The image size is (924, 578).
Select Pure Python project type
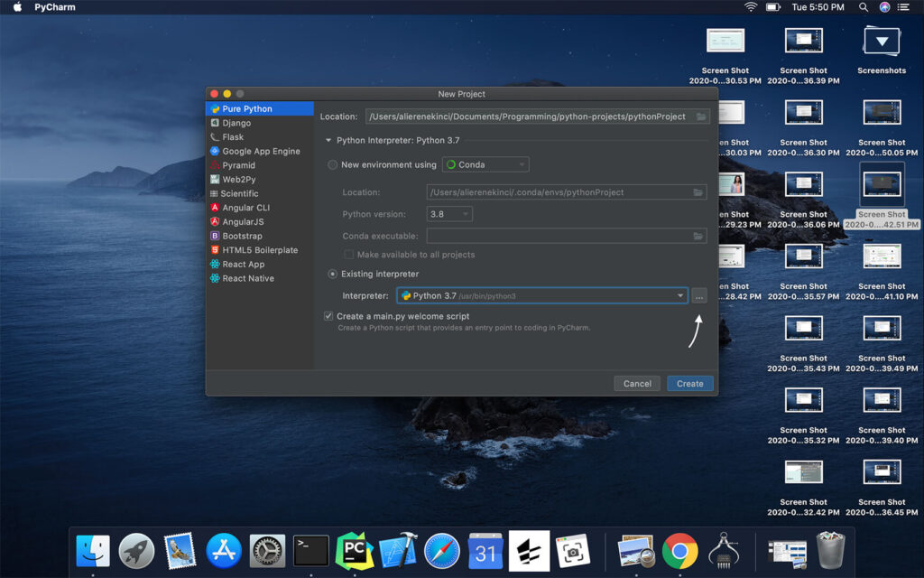(x=259, y=108)
